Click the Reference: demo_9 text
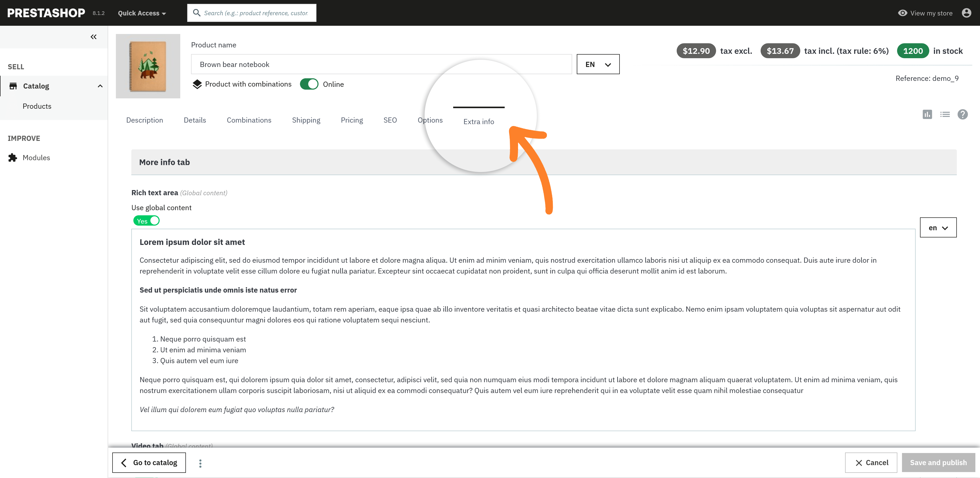This screenshot has height=478, width=980. (x=927, y=78)
